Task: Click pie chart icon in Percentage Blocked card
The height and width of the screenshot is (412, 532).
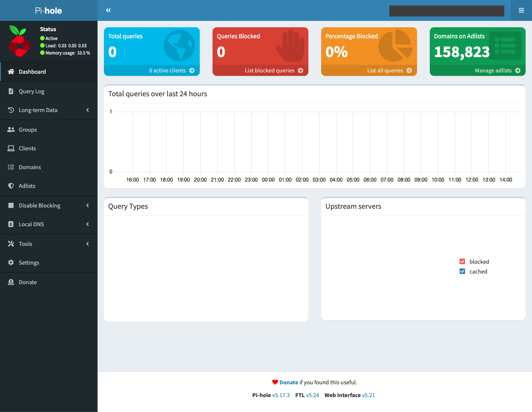Action: point(396,46)
